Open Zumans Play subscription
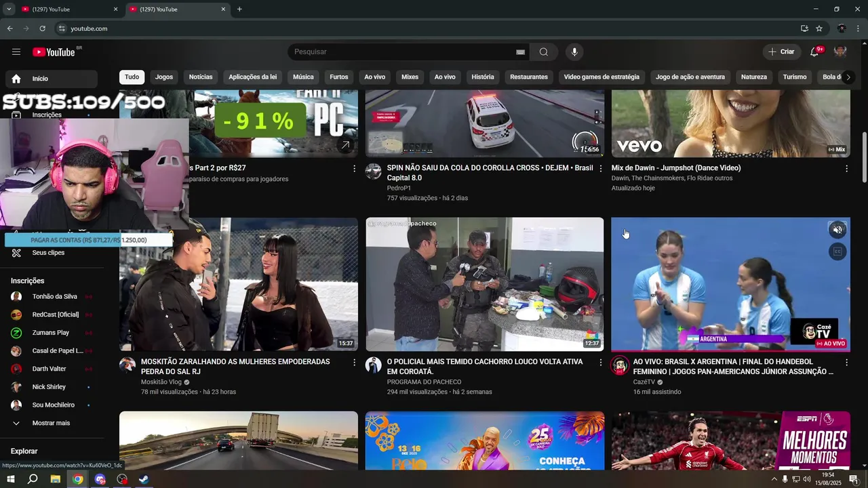 [x=52, y=333]
